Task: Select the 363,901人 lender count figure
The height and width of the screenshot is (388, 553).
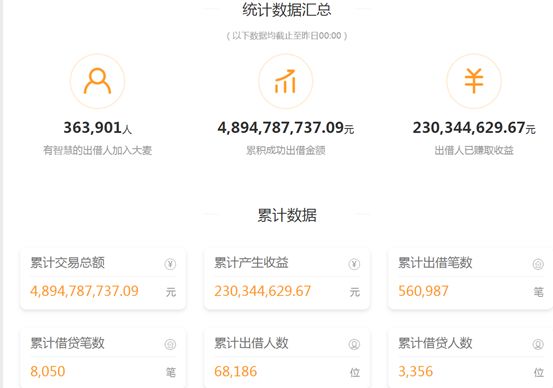Action: (x=97, y=128)
